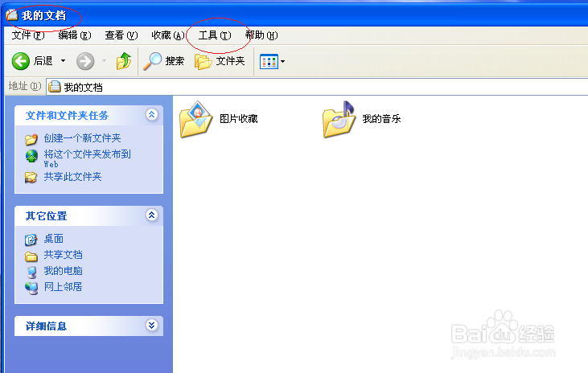
Task: Collapse the 文件和文件夹任务 panel
Action: 151,115
